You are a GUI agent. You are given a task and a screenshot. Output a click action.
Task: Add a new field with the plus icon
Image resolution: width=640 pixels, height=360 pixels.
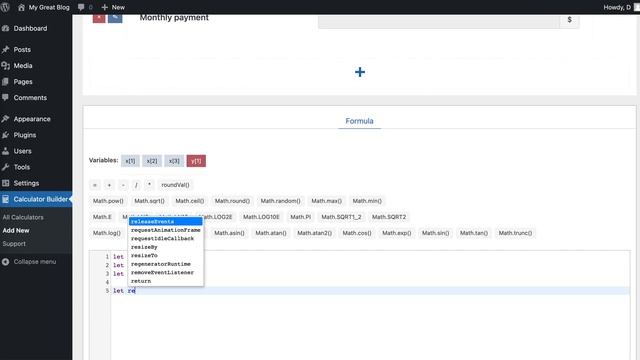point(360,72)
